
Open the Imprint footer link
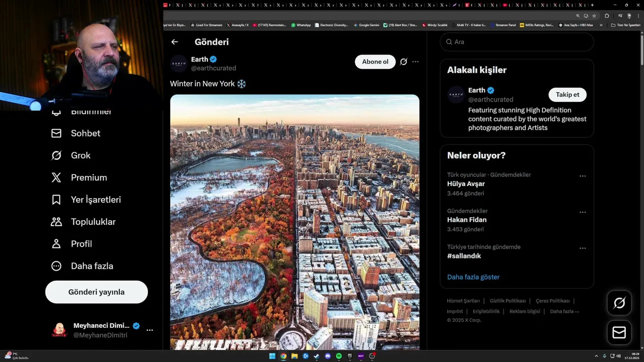(x=455, y=311)
